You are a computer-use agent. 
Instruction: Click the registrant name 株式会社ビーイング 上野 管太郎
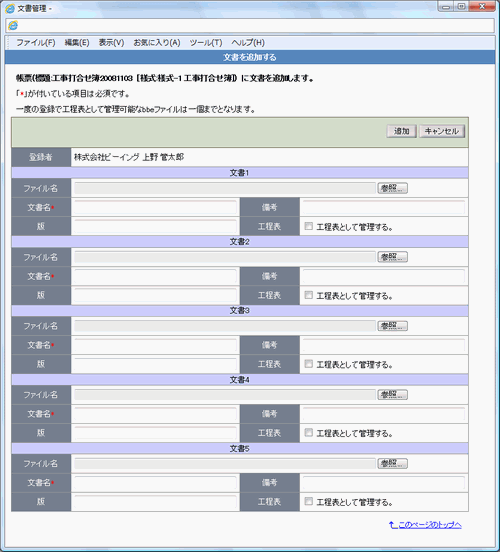pyautogui.click(x=129, y=157)
